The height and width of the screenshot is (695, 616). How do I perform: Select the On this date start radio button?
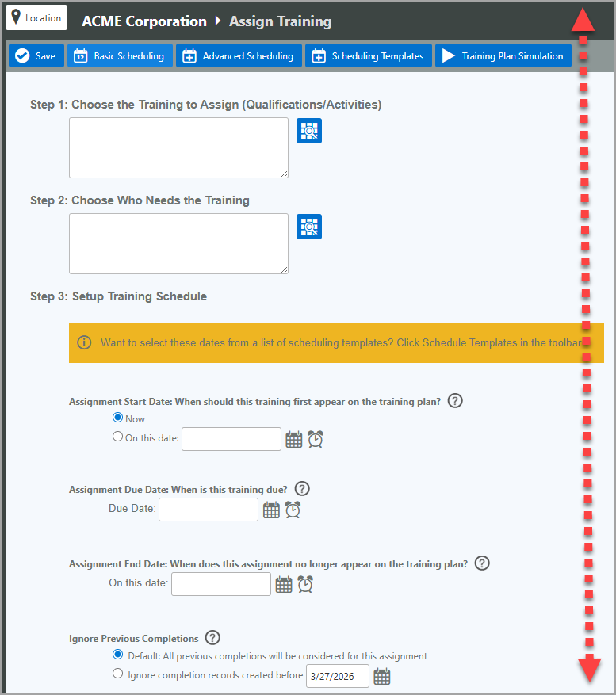point(117,437)
